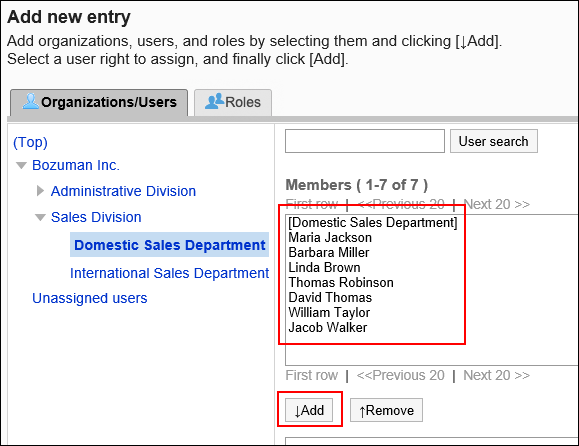Expand the Administrative Division node
Screen dimensions: 579x446
click(41, 191)
